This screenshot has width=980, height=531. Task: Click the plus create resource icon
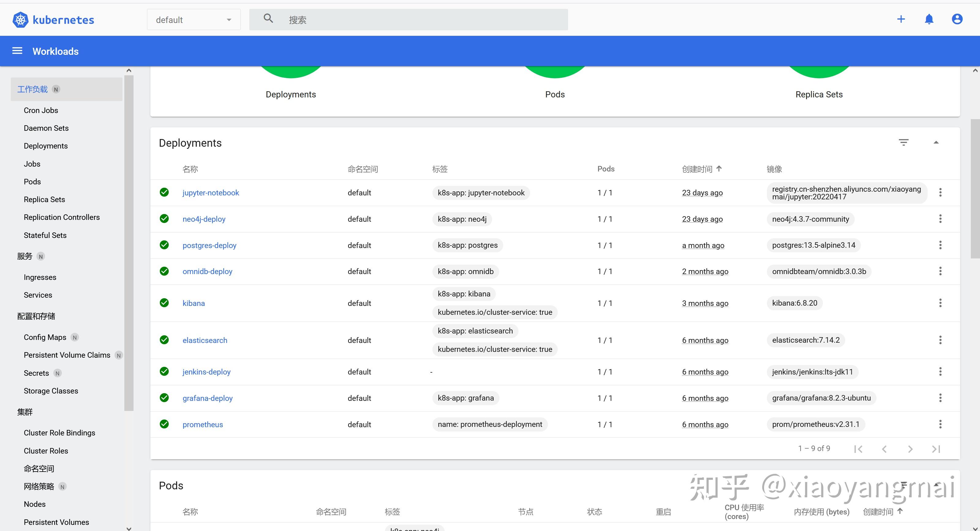click(901, 19)
